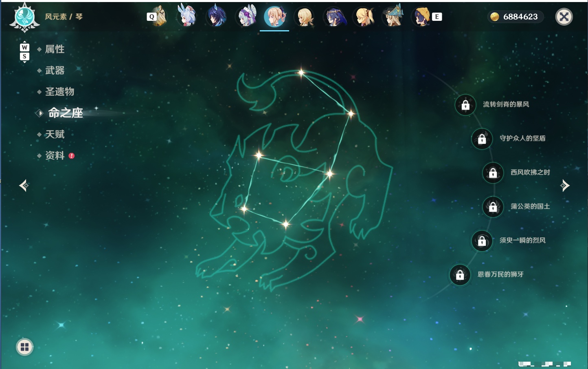This screenshot has height=369, width=588.
Task: Click the W key menu-up hint
Action: coord(24,47)
